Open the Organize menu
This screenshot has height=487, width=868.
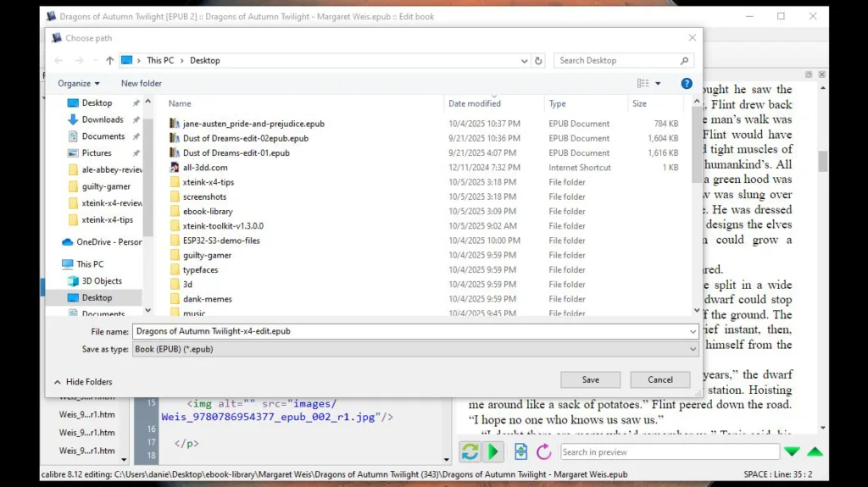tap(79, 83)
